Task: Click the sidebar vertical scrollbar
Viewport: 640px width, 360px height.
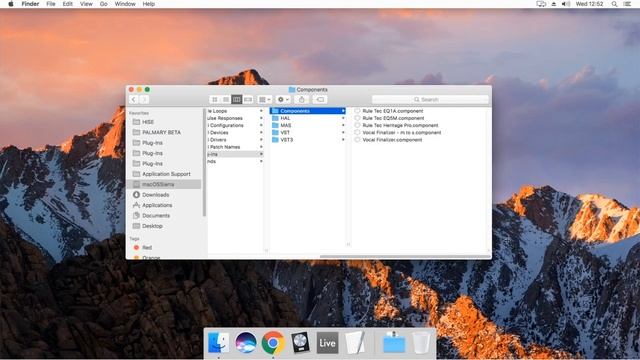Action: tap(204, 162)
